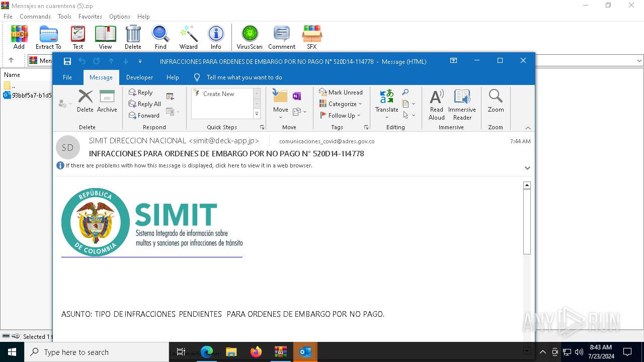Screen dimensions: 644x362
Task: Create SFX archive in WinRAR
Action: (x=312, y=37)
